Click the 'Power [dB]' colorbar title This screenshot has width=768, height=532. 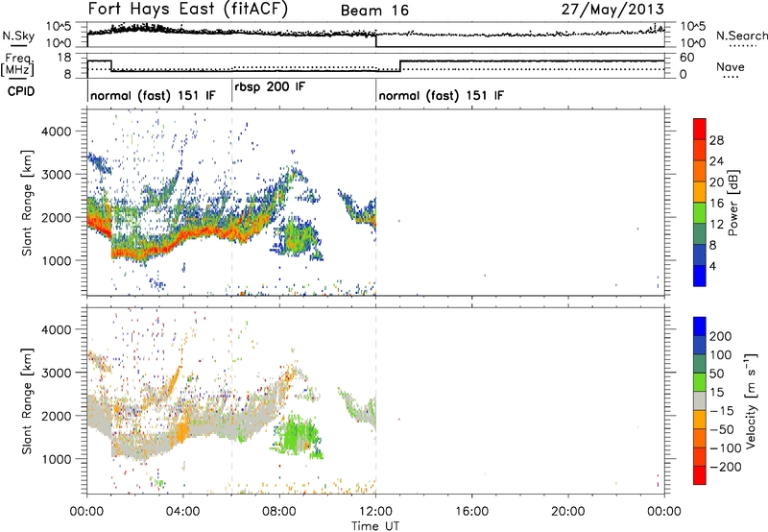pos(733,203)
